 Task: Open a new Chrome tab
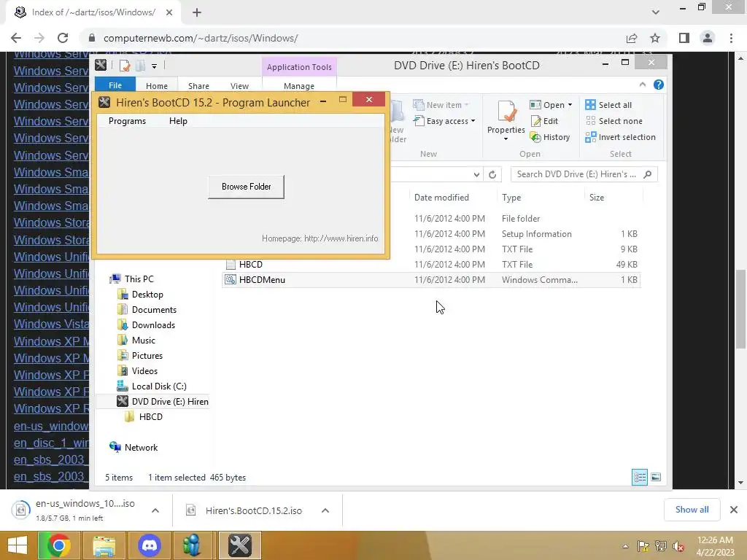click(197, 12)
